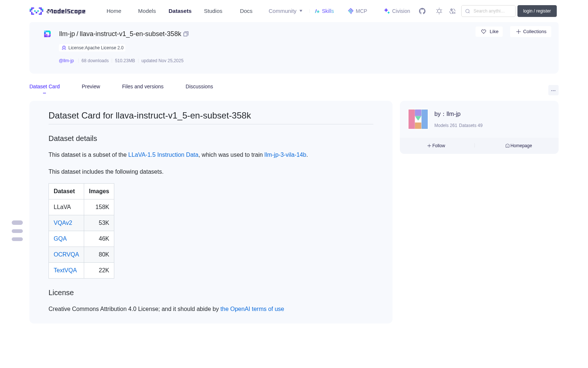Open Docs navigation item
Viewport: 588px width, 368px height.
(246, 11)
